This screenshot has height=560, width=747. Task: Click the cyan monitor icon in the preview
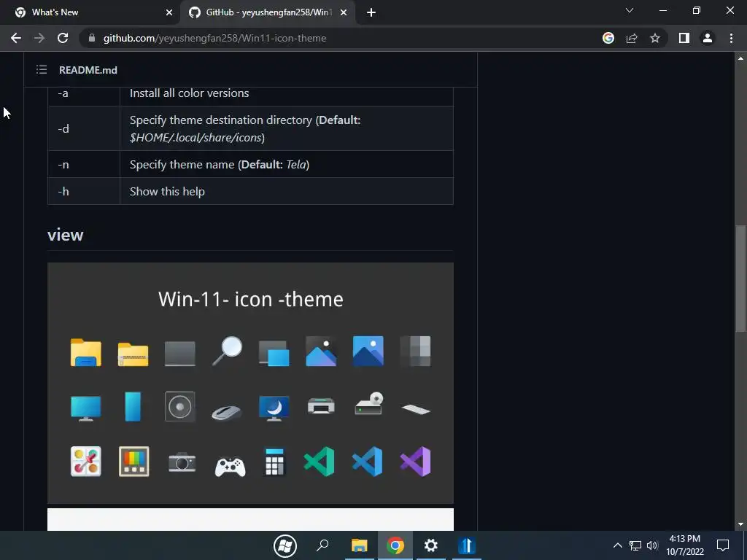(x=86, y=408)
